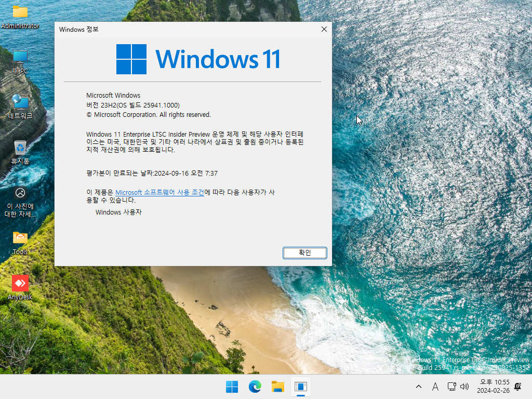532x399 pixels.
Task: Launch Microsoft Edge from taskbar
Action: [x=255, y=387]
